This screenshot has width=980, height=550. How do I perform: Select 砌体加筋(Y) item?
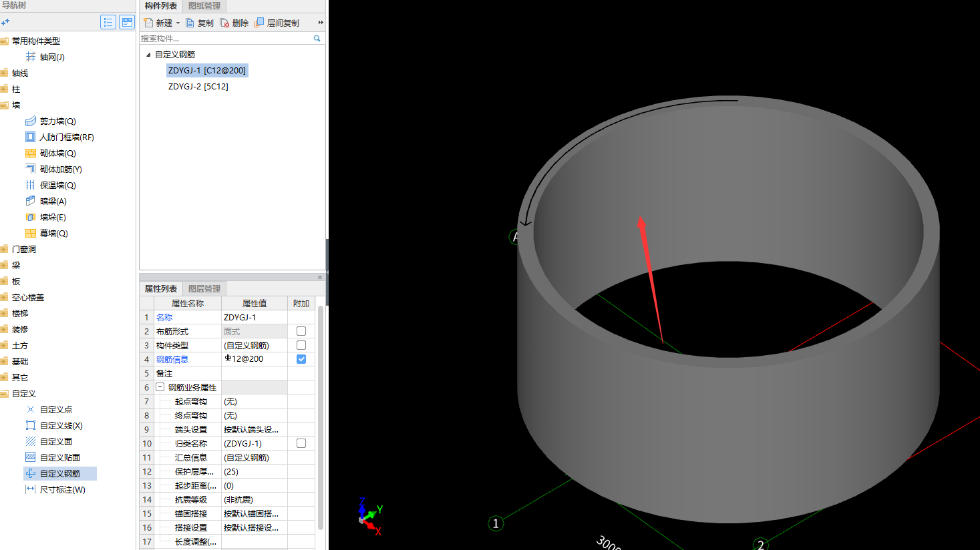tap(53, 169)
